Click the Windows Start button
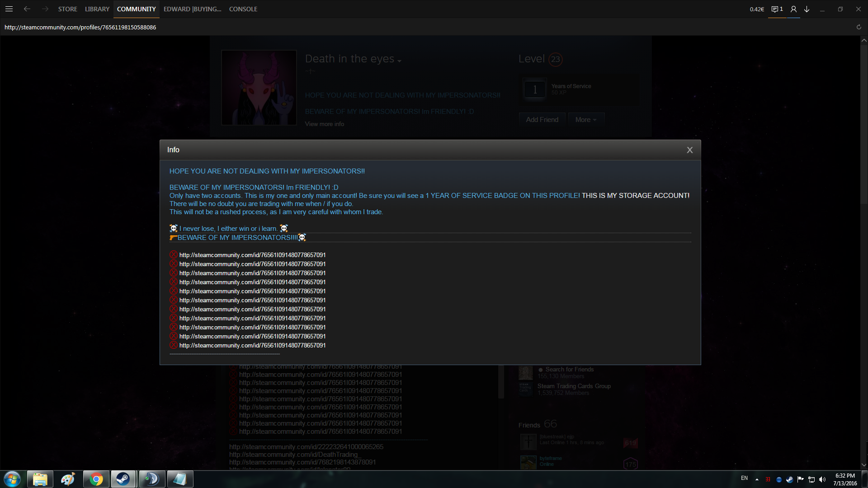Viewport: 868px width, 488px height. (x=12, y=479)
